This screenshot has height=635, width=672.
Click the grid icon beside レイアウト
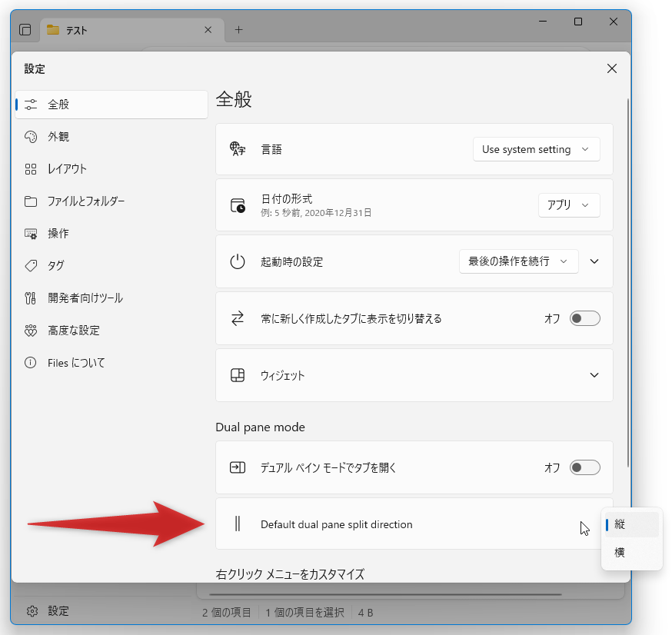(31, 169)
